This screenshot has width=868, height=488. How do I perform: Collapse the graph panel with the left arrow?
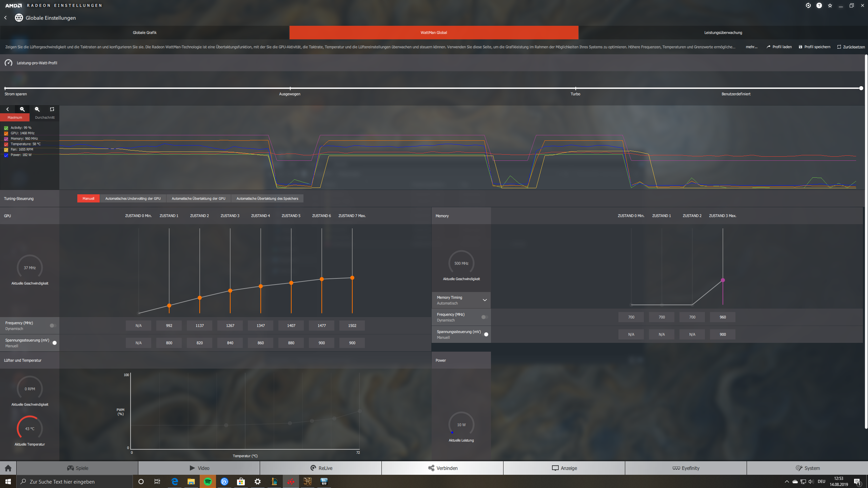tap(7, 109)
